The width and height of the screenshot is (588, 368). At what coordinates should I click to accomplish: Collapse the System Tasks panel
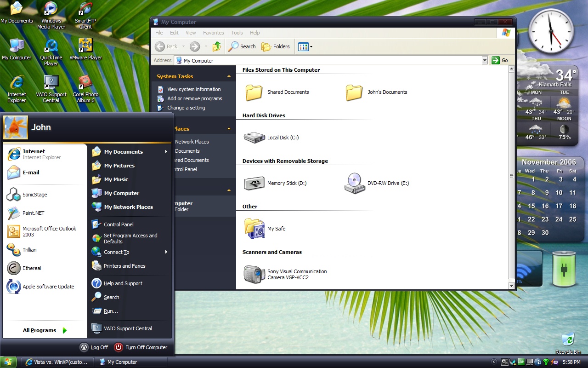(x=229, y=76)
